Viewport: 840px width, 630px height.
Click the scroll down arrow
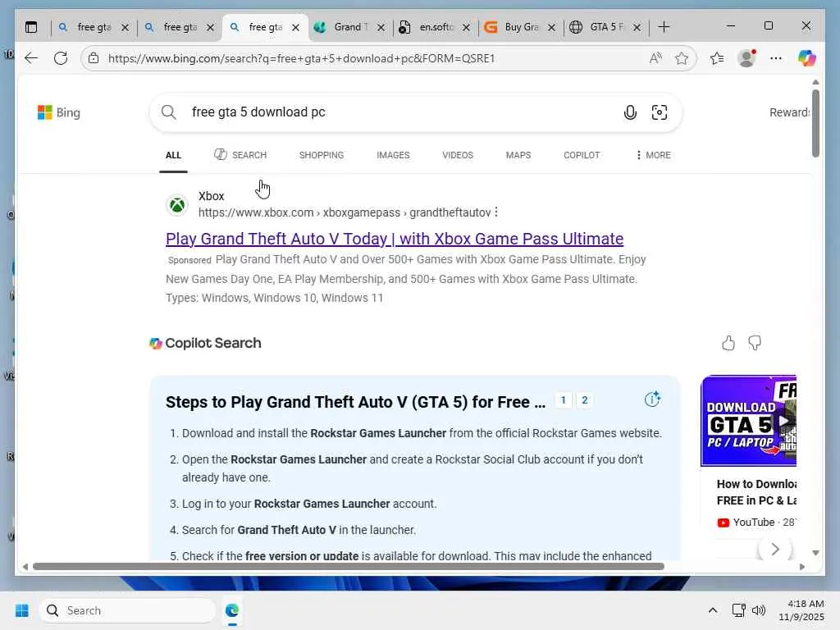(815, 553)
